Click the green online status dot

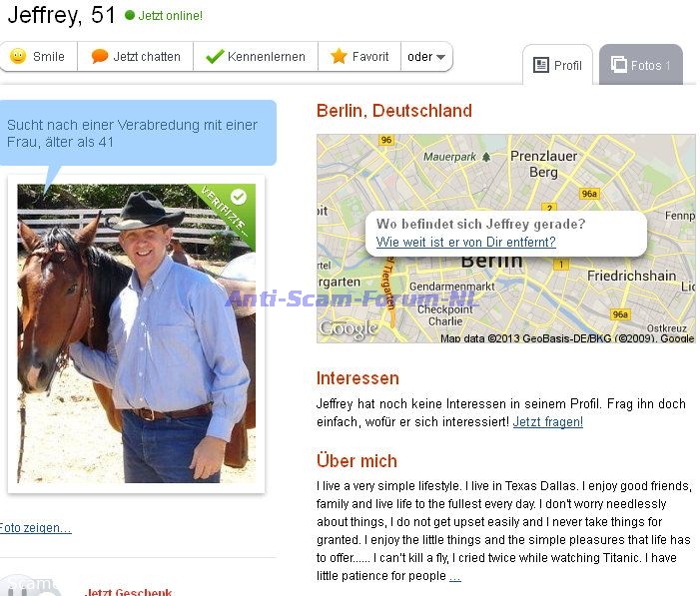pyautogui.click(x=130, y=15)
